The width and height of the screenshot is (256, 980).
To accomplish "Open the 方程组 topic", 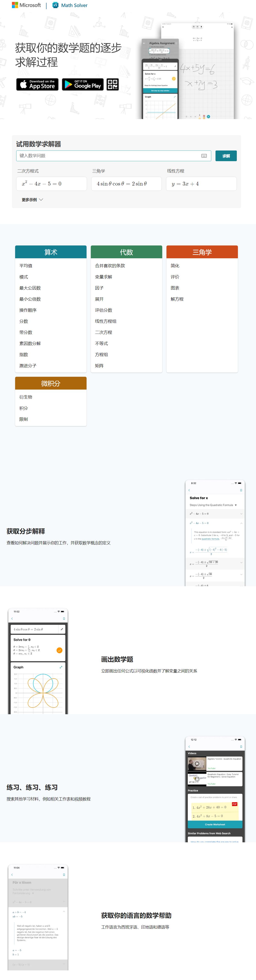I will pos(101,355).
